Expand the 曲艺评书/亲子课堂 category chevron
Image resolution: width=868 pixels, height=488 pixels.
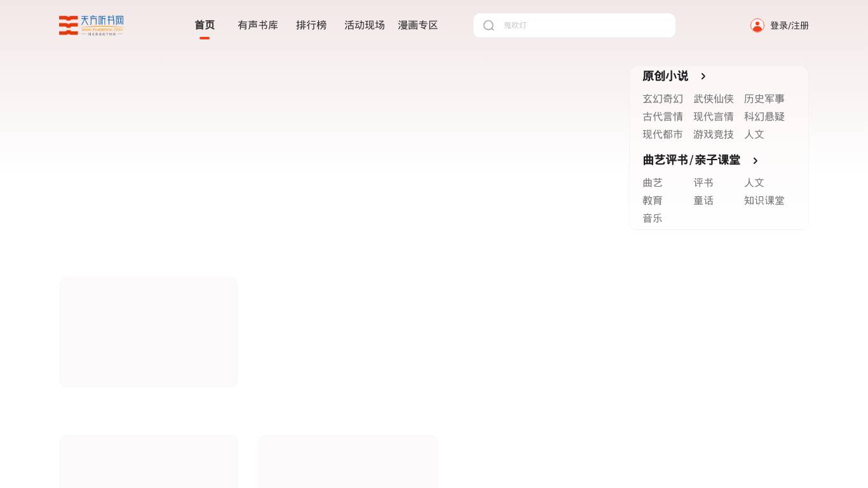755,161
